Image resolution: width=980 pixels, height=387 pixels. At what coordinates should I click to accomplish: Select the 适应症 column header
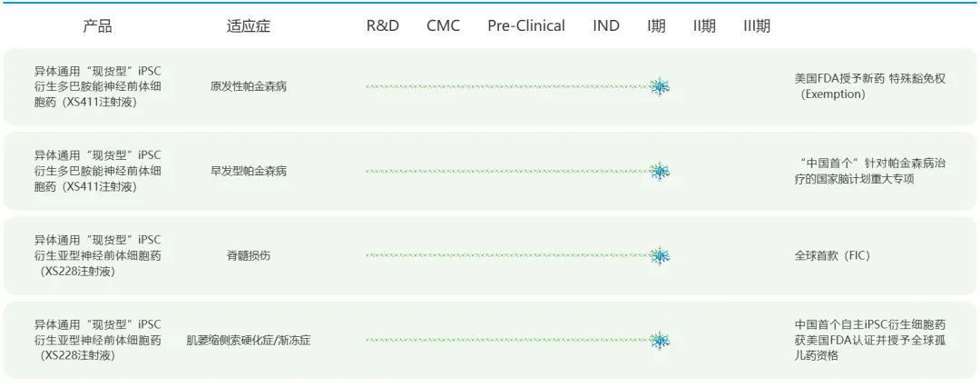click(248, 26)
